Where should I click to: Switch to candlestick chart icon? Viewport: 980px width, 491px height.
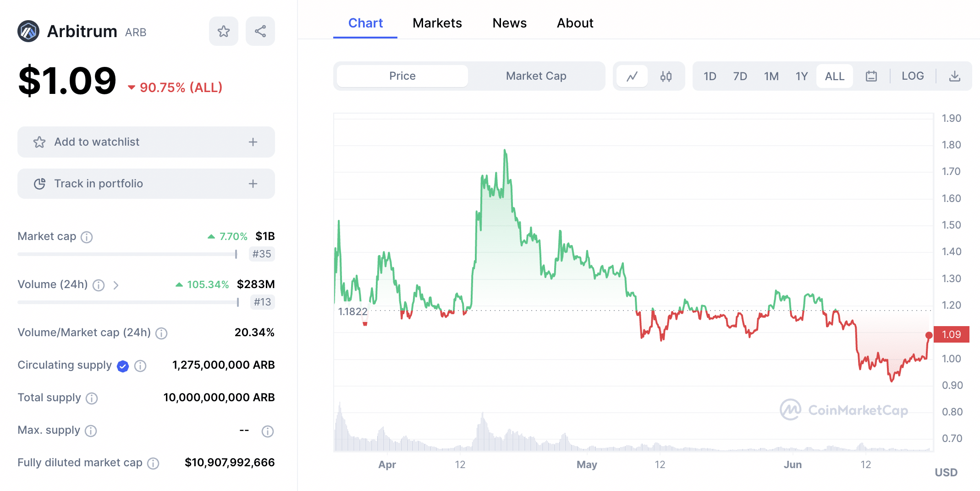666,76
